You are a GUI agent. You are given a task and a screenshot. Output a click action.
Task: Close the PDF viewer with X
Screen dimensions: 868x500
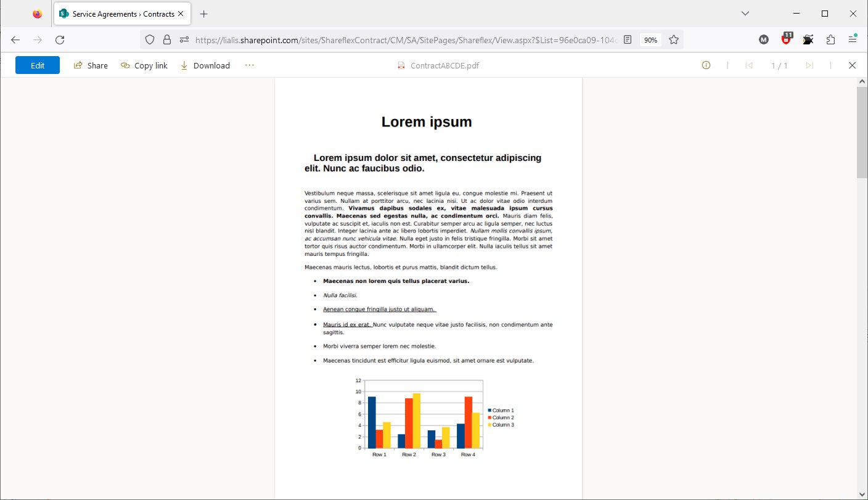click(852, 65)
